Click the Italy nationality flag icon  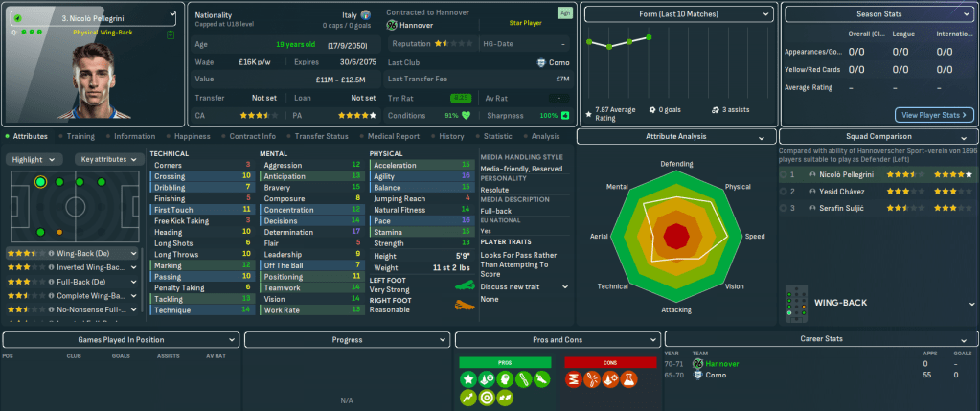pos(365,16)
